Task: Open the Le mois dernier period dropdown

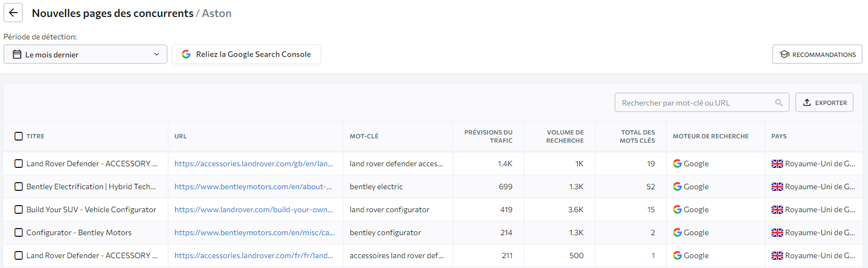Action: [85, 54]
